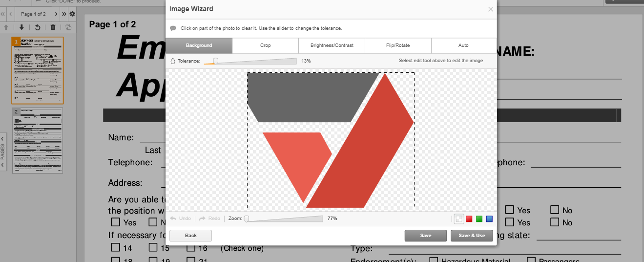This screenshot has width=644, height=262.
Task: Go to next page arrow in page panel
Action: (x=56, y=14)
